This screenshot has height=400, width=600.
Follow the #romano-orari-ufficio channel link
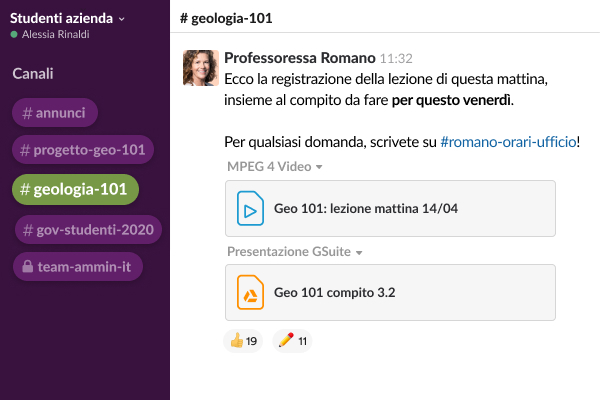[x=508, y=142]
